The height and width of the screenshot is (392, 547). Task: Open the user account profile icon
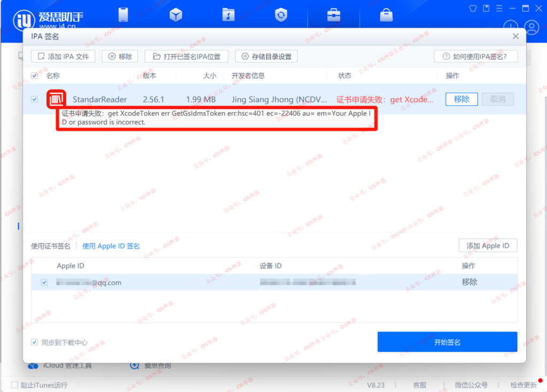[532, 27]
